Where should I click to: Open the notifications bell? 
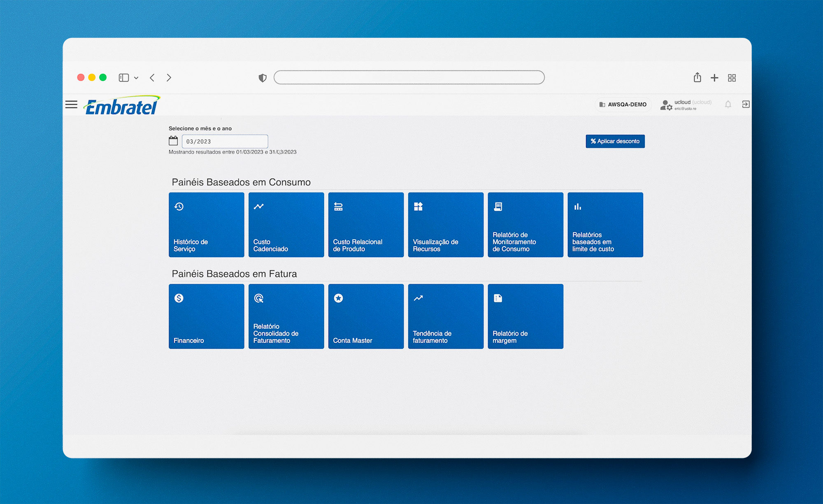point(728,105)
